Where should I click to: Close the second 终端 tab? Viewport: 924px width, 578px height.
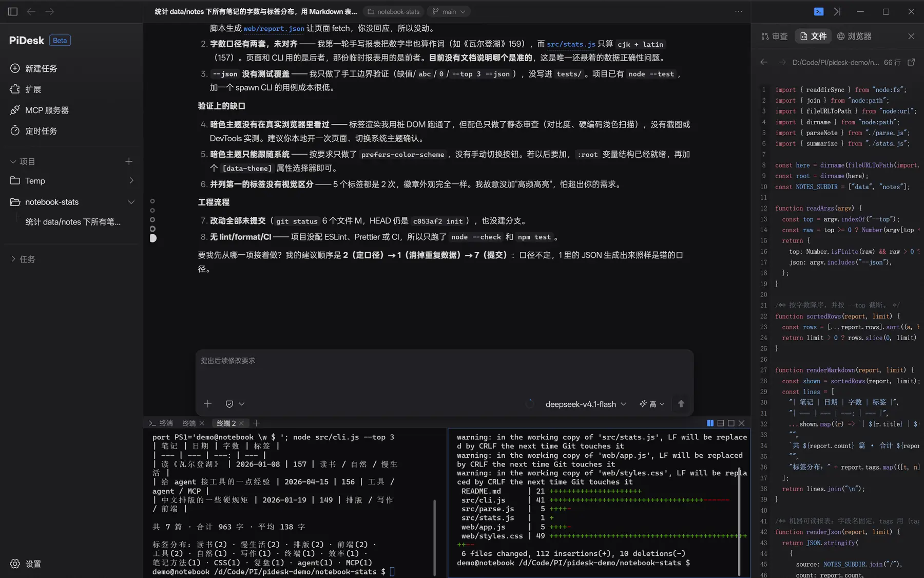point(202,423)
